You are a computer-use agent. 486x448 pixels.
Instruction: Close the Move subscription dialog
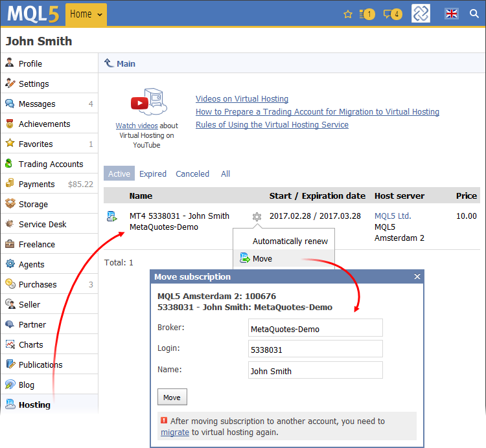click(417, 276)
